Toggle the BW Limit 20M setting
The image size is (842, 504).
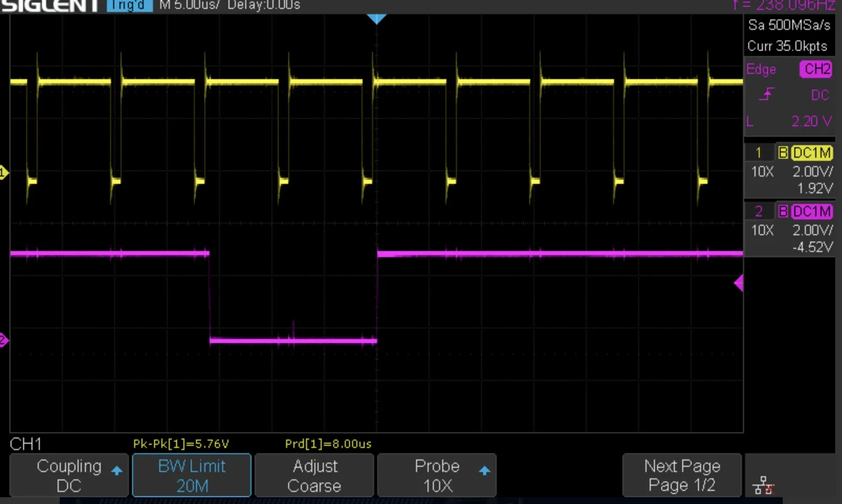coord(192,475)
